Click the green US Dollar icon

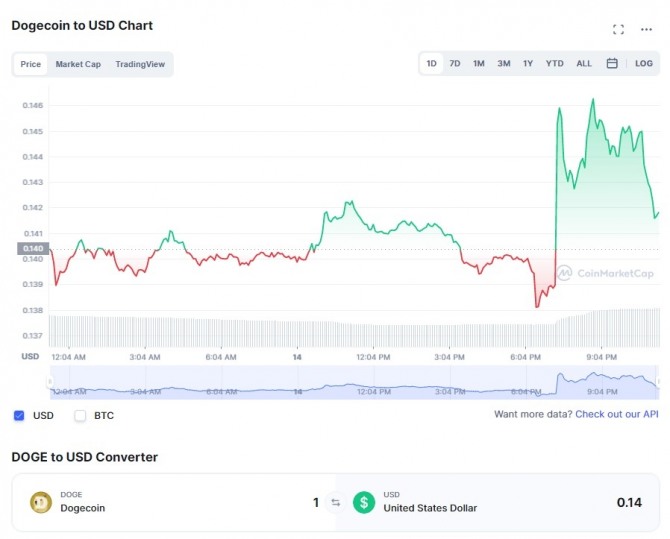(364, 502)
